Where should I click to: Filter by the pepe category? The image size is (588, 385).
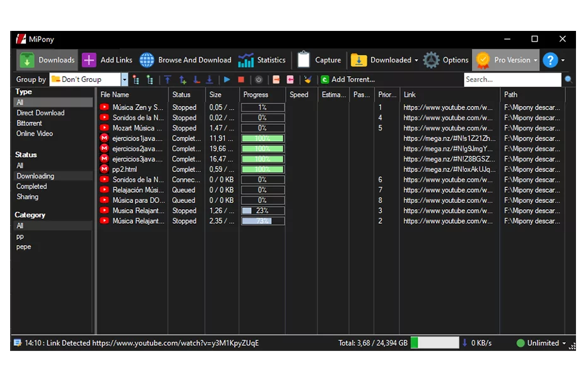23,246
